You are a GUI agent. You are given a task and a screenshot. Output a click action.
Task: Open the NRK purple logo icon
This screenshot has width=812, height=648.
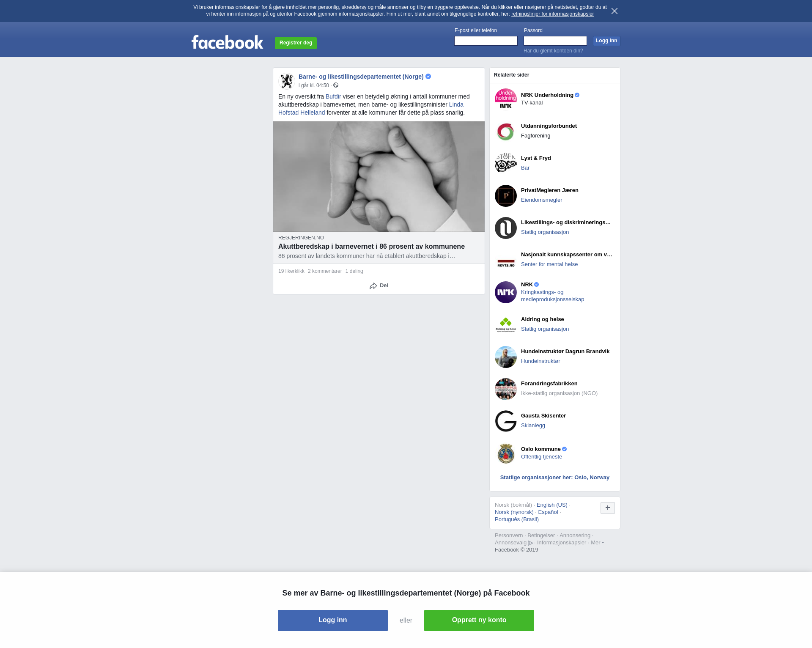505,292
